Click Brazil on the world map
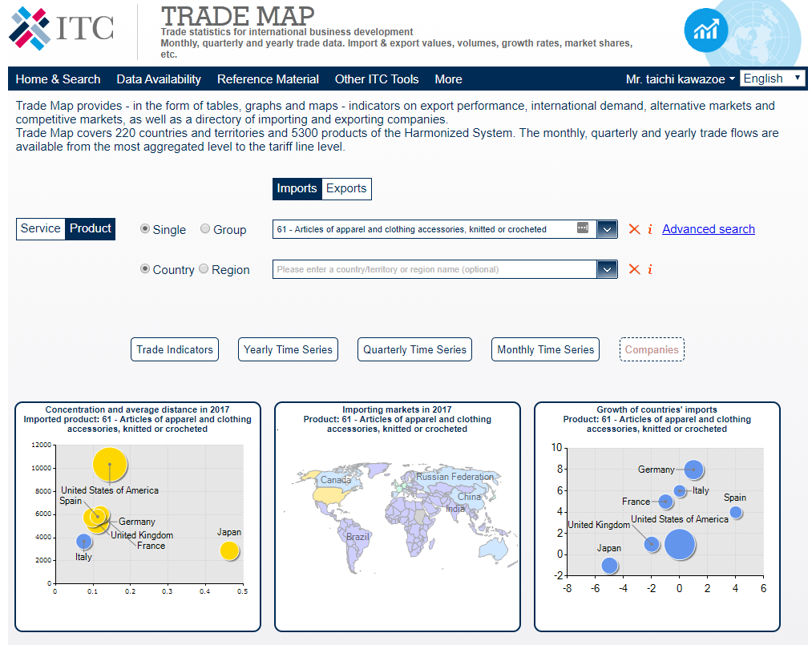 [x=358, y=537]
